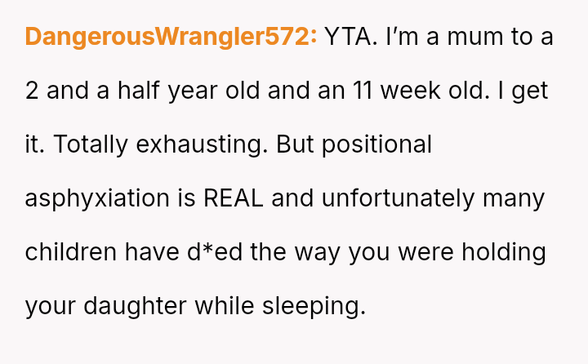The image size is (588, 364).
Task: Click the word "unfortunately"
Action: tap(396, 198)
